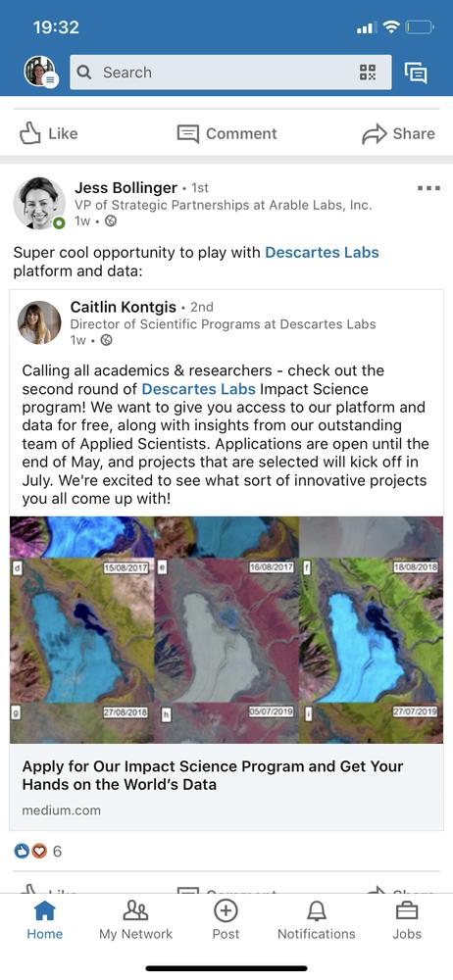Open the Descartes Labs link in Jess's caption
This screenshot has width=453, height=980.
tap(322, 253)
